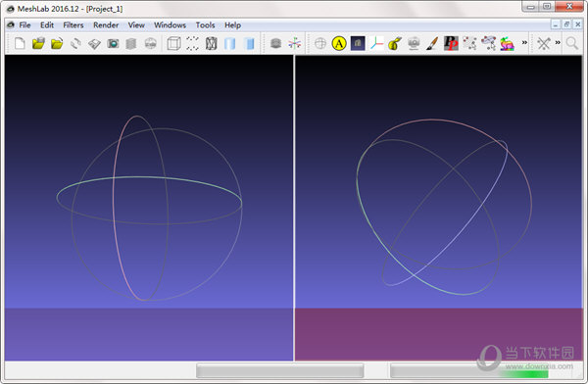Click the green progress bar in status bar

coord(524,373)
